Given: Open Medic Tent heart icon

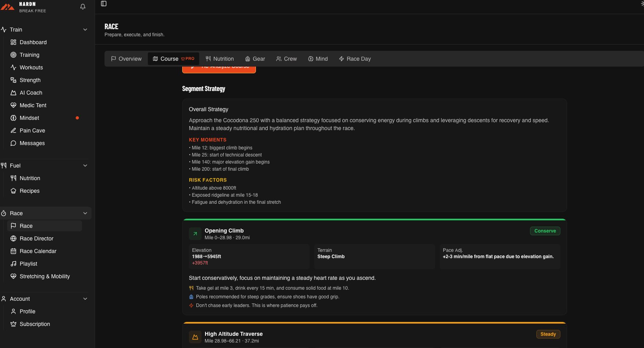Looking at the screenshot, I should click(13, 105).
